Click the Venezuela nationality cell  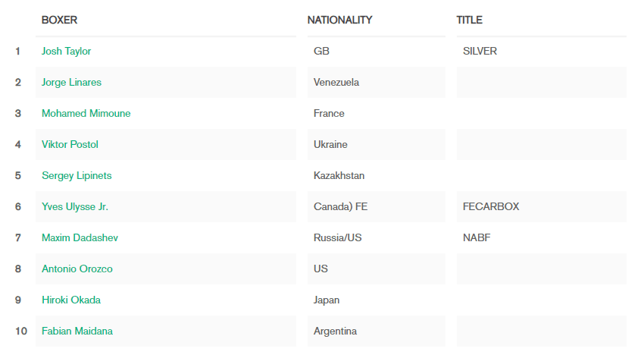(x=377, y=82)
